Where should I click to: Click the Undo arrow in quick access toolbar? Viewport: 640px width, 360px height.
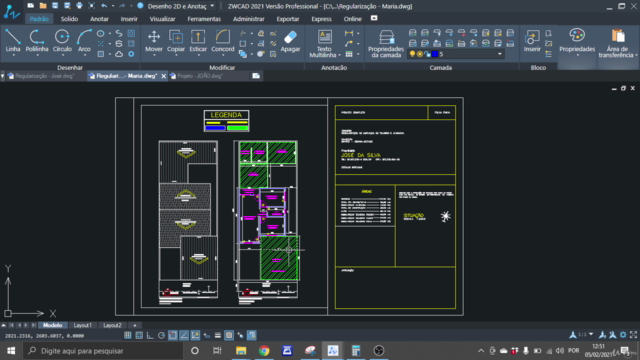104,6
